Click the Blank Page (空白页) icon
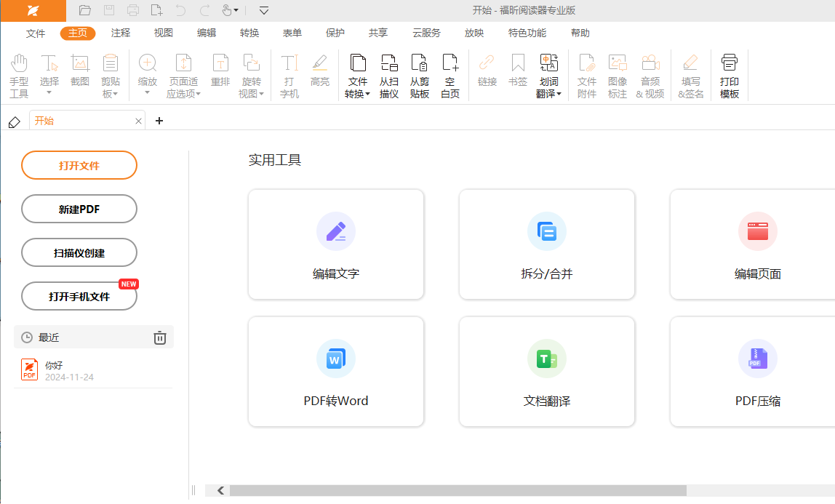Screen dimensions: 835x504 (450, 76)
